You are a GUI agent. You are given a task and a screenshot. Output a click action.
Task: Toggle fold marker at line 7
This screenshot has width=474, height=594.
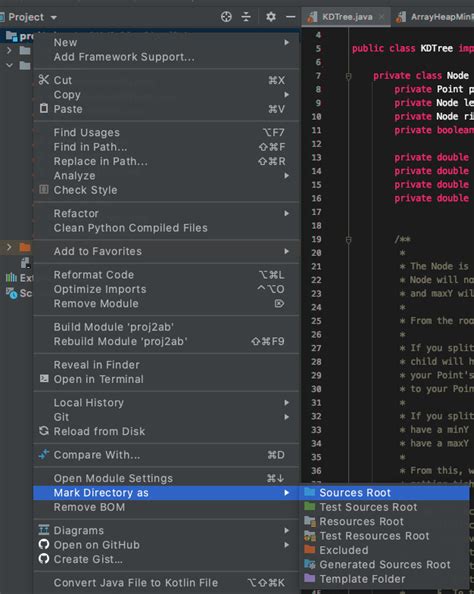pyautogui.click(x=349, y=76)
